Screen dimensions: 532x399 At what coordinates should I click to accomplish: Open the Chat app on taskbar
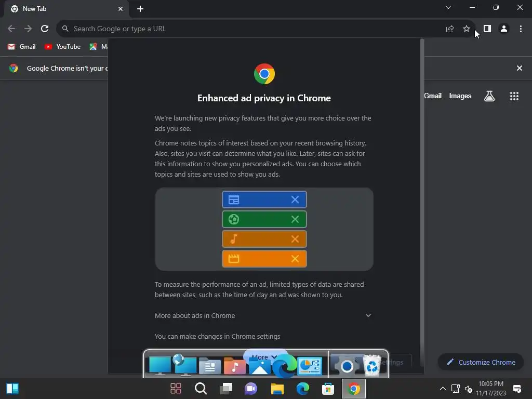tap(251, 389)
